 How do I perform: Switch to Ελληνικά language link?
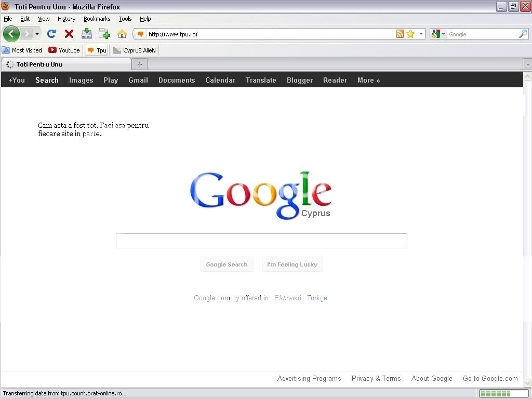288,298
